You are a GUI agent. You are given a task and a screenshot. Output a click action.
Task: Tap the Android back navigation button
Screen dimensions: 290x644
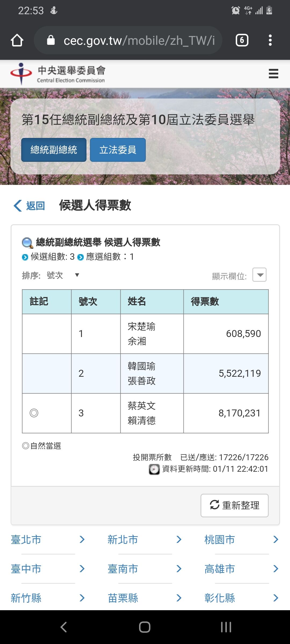coord(64,627)
